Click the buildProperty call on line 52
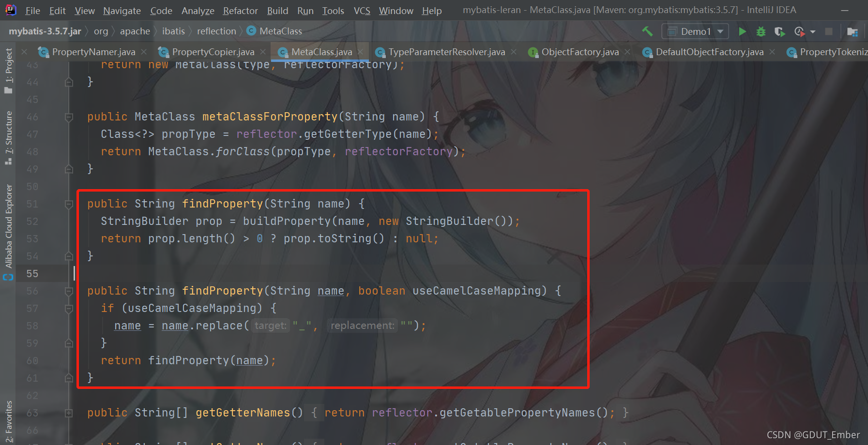Screen dimensions: 868x445 click(287, 222)
